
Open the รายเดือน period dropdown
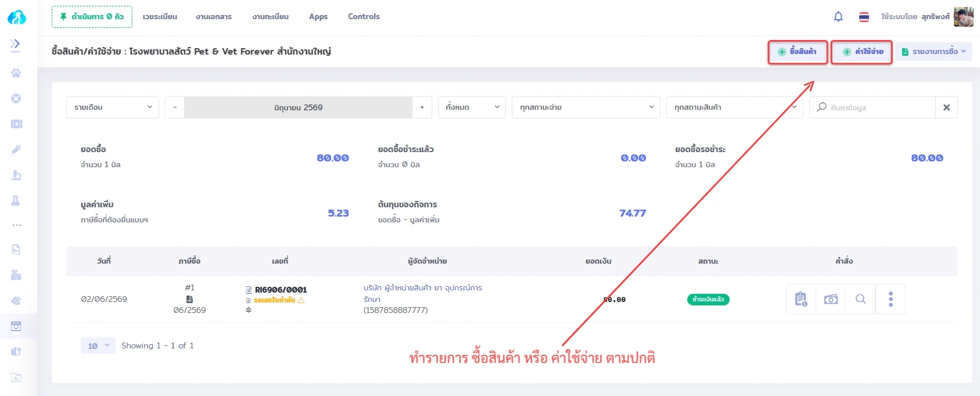tap(113, 107)
